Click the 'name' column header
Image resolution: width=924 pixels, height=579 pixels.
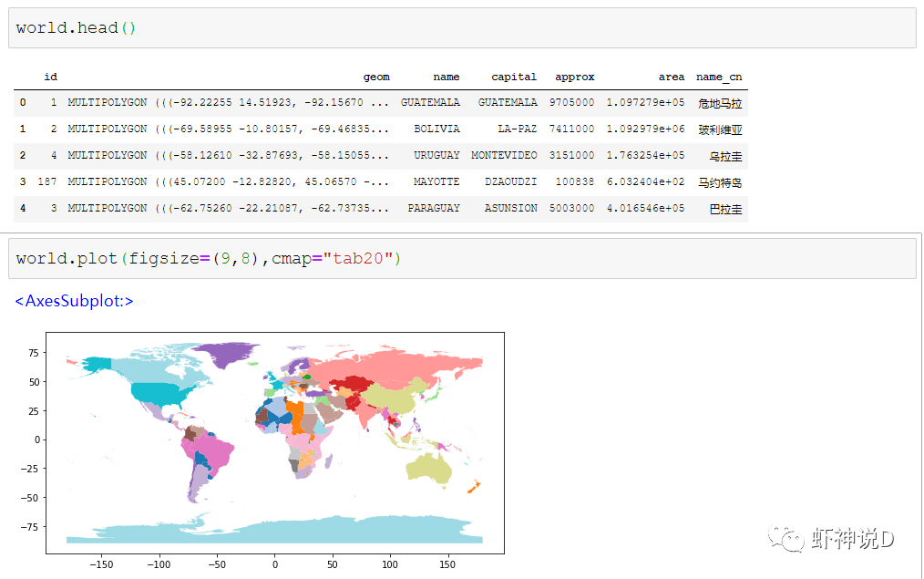tap(447, 77)
